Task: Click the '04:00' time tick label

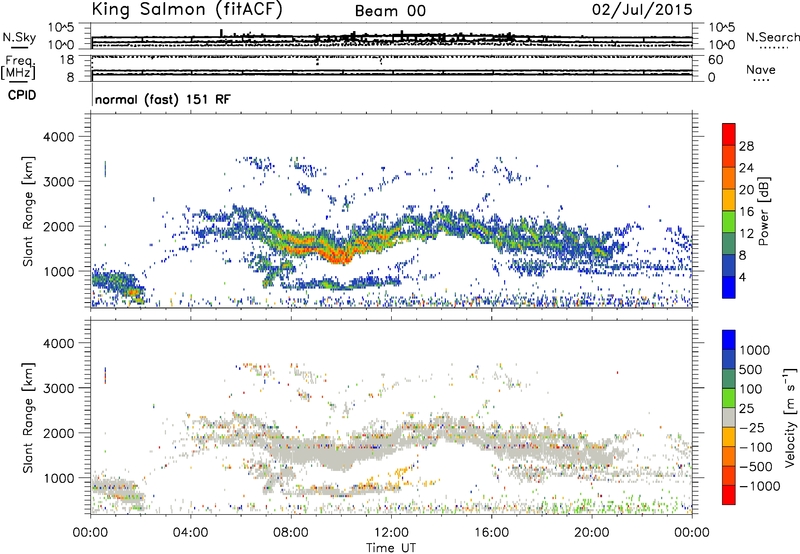Action: (x=190, y=533)
